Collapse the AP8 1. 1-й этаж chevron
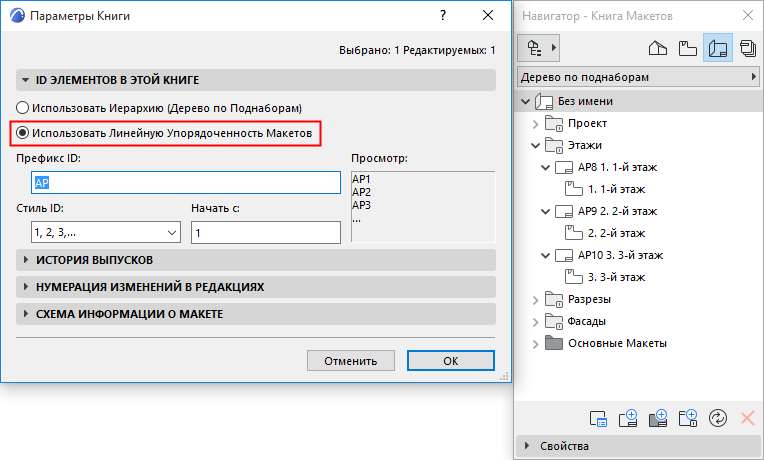Screen dimensions: 764x460 [x=546, y=168]
